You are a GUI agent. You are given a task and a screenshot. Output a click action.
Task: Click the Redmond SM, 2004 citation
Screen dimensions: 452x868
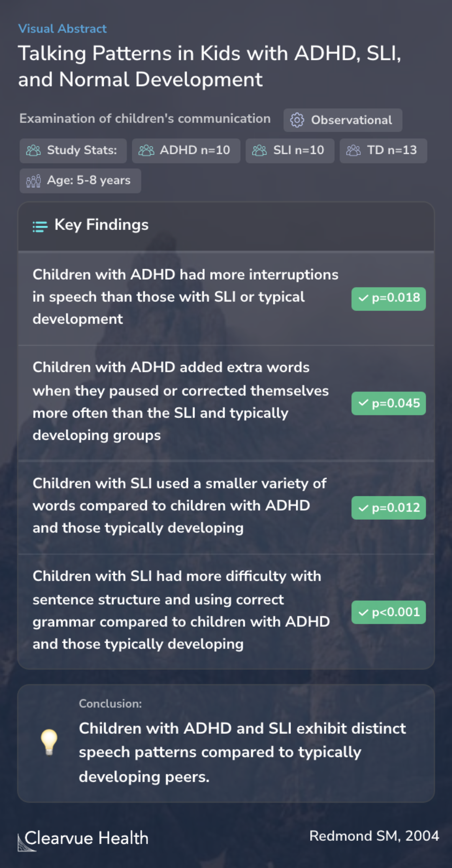tap(374, 835)
